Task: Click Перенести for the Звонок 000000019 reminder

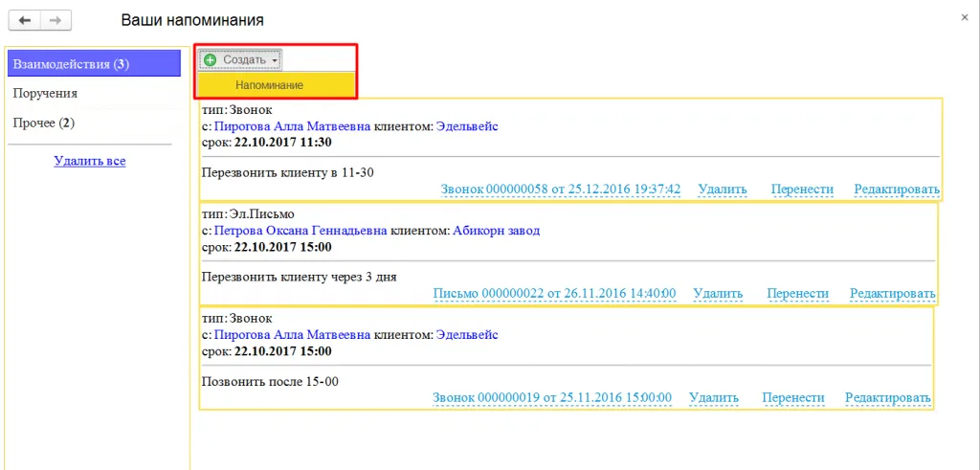Action: pyautogui.click(x=793, y=397)
